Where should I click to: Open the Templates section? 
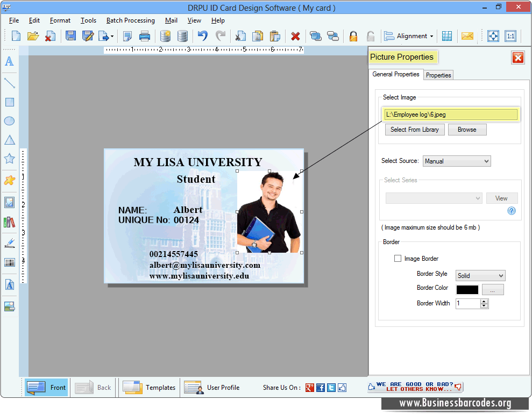(149, 387)
